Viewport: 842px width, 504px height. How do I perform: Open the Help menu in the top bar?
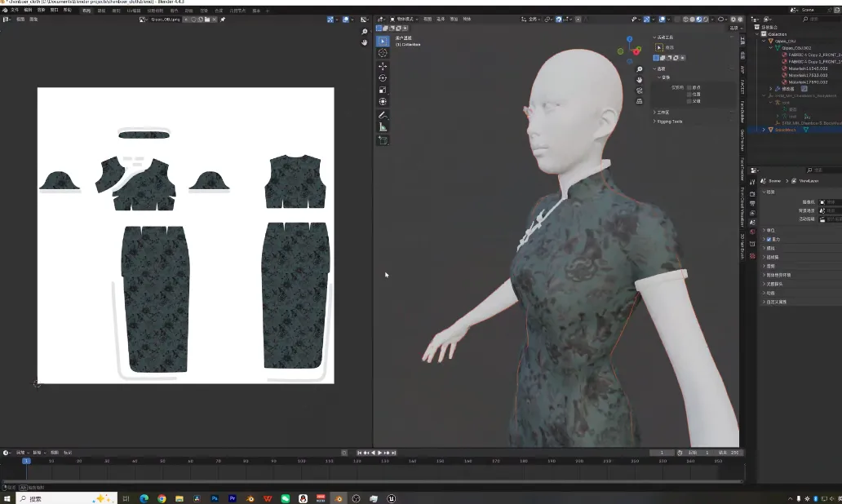click(67, 11)
